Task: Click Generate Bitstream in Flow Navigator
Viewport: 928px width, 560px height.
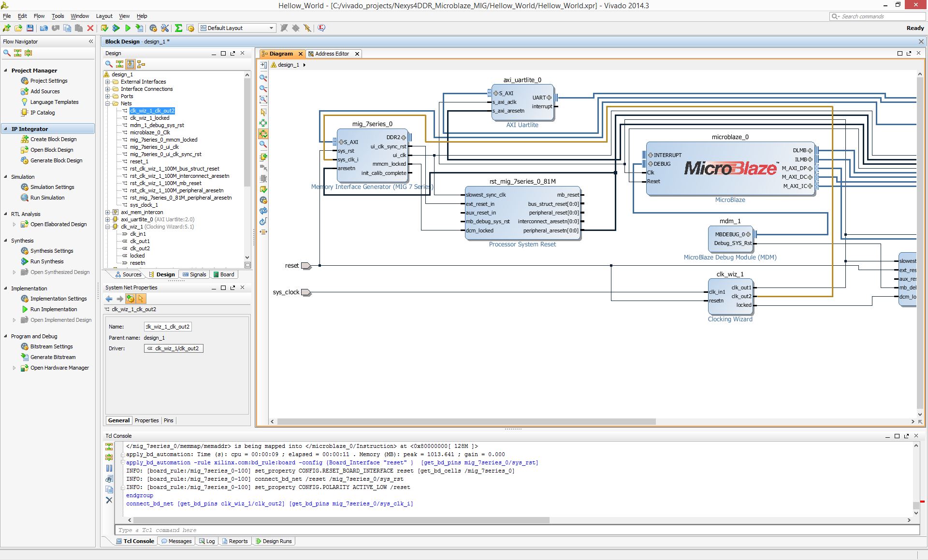Action: pyautogui.click(x=53, y=357)
